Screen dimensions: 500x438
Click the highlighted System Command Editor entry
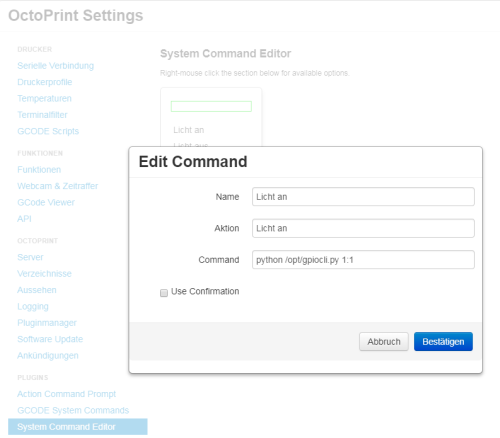(78, 427)
